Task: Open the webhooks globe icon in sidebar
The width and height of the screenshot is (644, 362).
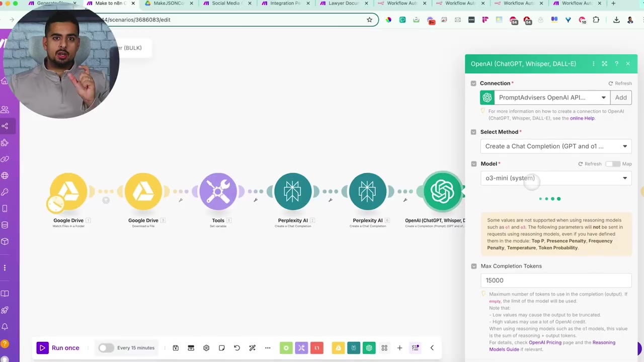Action: (5, 175)
